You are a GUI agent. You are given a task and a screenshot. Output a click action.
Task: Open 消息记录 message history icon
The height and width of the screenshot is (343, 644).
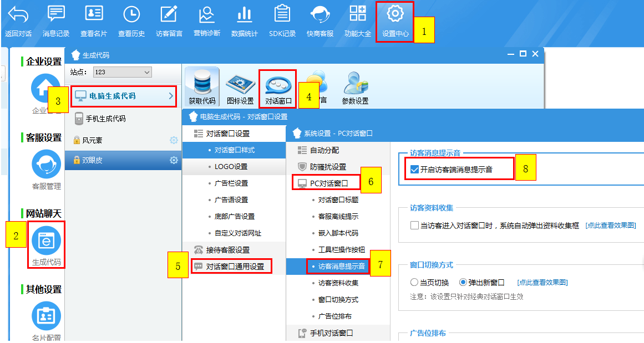56,14
